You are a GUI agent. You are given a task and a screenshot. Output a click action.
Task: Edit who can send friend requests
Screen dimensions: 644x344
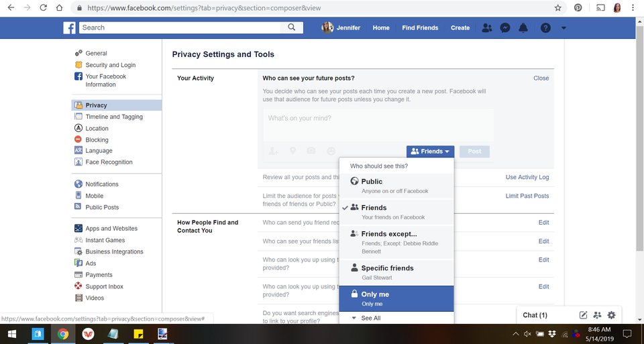544,223
